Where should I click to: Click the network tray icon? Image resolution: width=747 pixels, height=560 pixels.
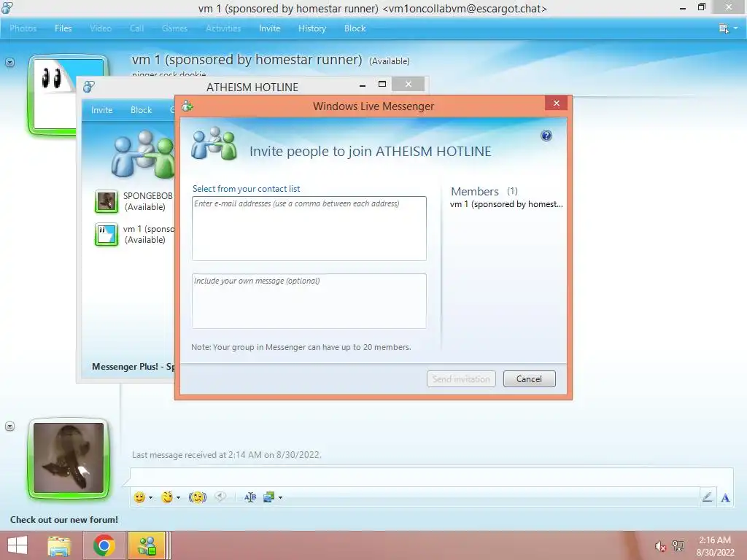[678, 546]
